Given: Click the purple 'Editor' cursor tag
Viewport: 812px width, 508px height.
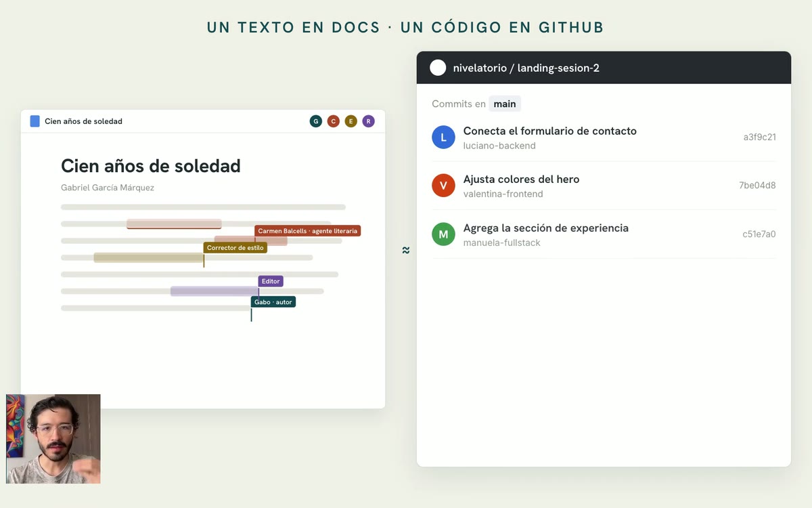Looking at the screenshot, I should (271, 281).
